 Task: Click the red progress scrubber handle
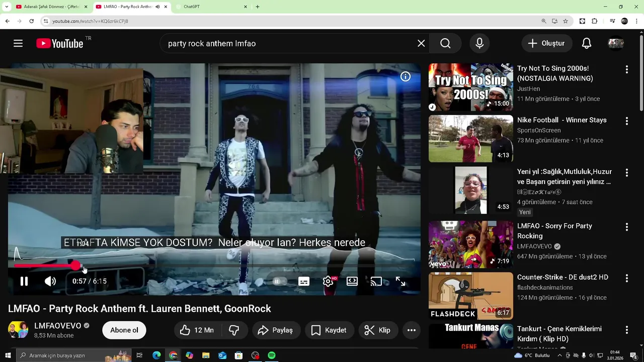click(x=75, y=265)
